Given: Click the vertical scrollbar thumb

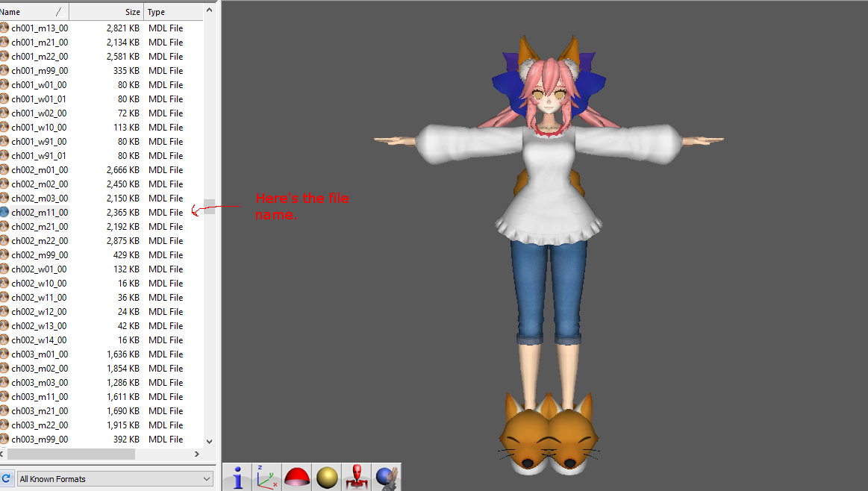Looking at the screenshot, I should [x=209, y=207].
